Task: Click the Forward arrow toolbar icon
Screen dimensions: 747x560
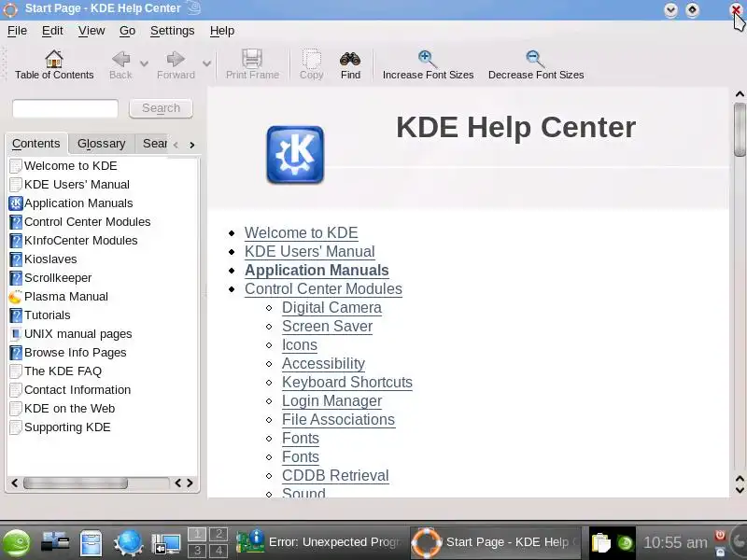Action: pyautogui.click(x=176, y=59)
